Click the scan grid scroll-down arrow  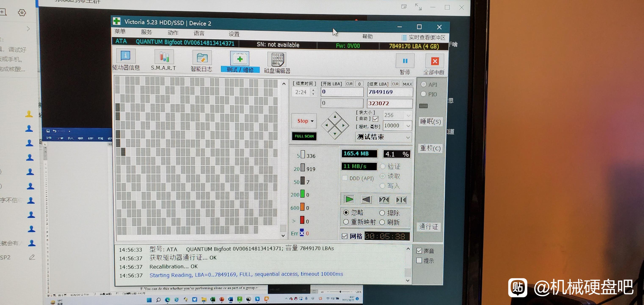point(283,236)
